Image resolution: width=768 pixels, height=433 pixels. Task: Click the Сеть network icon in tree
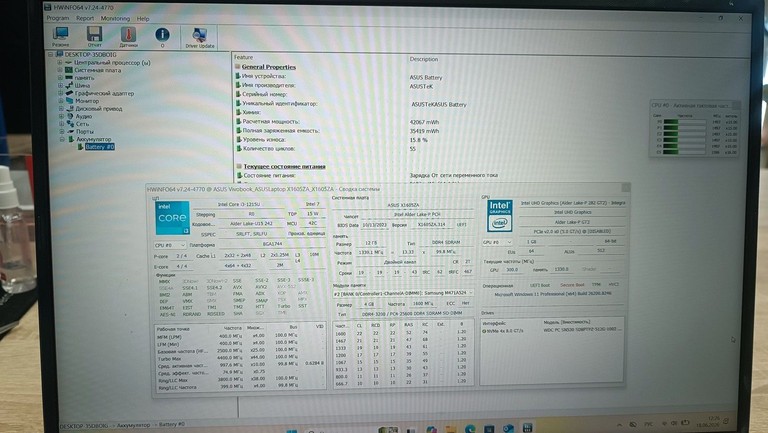point(71,124)
